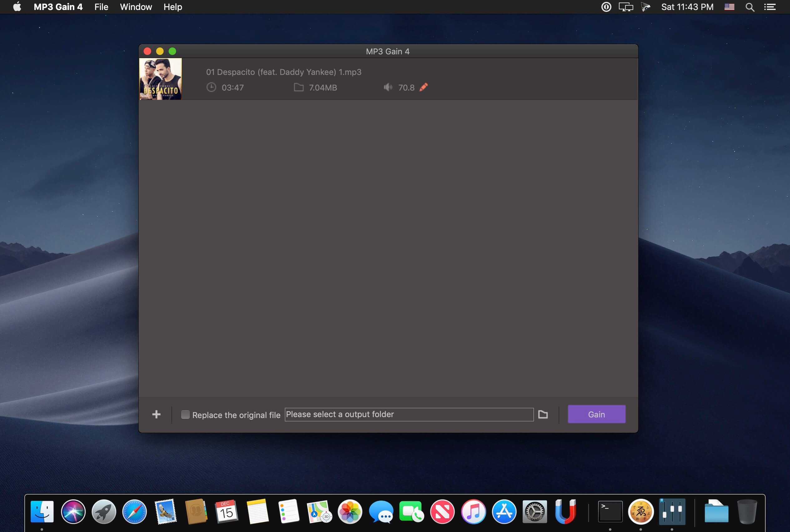The height and width of the screenshot is (532, 790).
Task: Enable Replace the original file checkbox
Action: (185, 414)
